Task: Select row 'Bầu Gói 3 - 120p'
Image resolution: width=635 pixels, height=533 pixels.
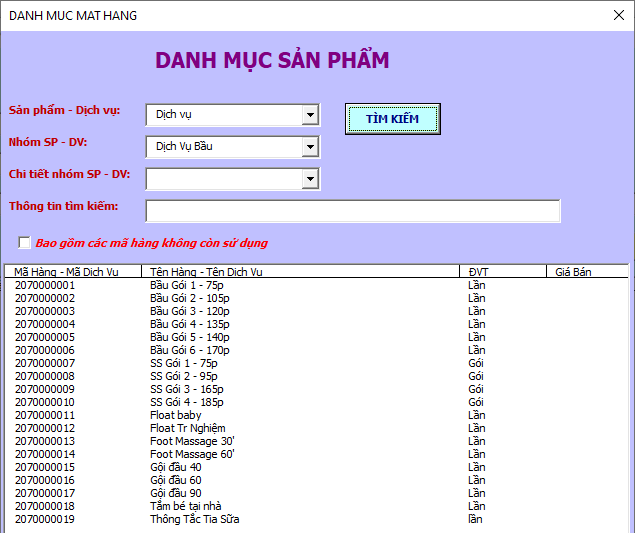Action: pyautogui.click(x=316, y=311)
